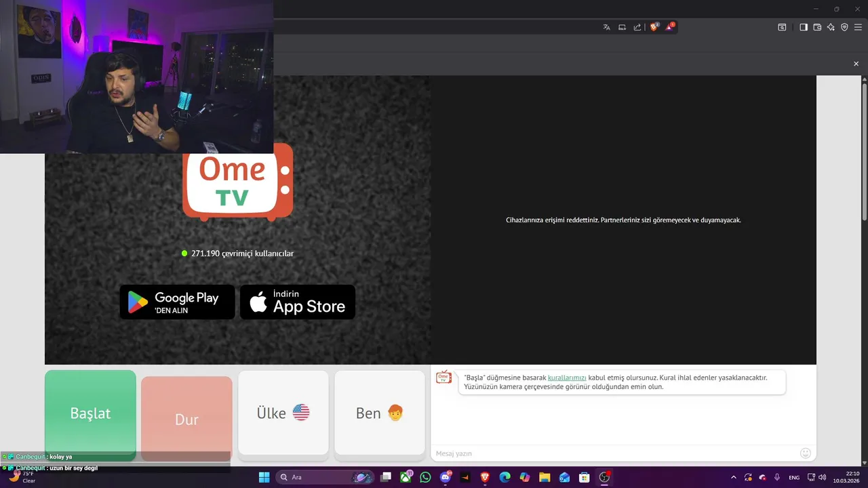
Task: Click the Cihazlarınıza erişimi reddettiniz message
Action: pyautogui.click(x=623, y=220)
